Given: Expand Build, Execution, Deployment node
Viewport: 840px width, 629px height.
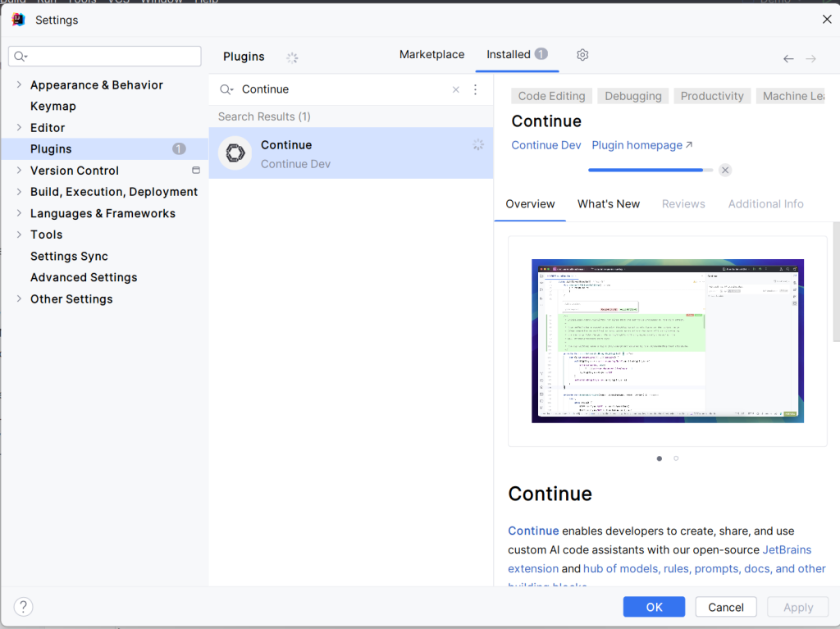Looking at the screenshot, I should pyautogui.click(x=19, y=191).
